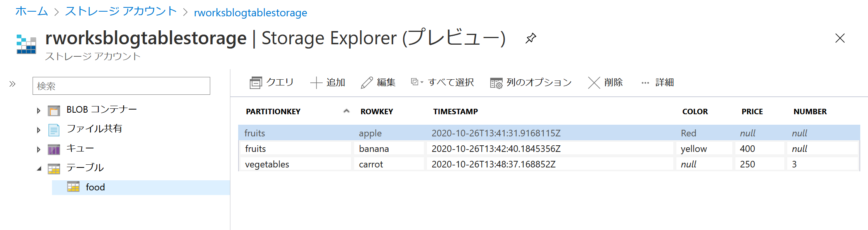Expand the キュー node

click(38, 150)
